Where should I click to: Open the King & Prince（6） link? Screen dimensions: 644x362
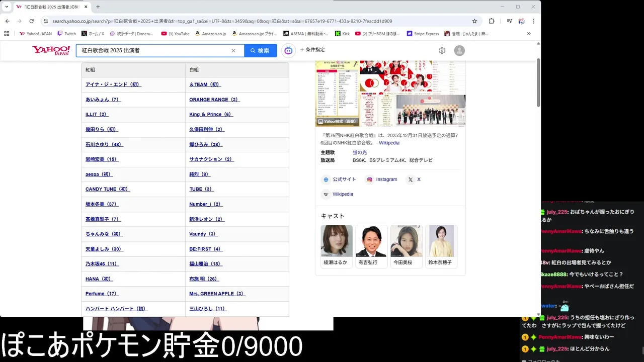211,115
